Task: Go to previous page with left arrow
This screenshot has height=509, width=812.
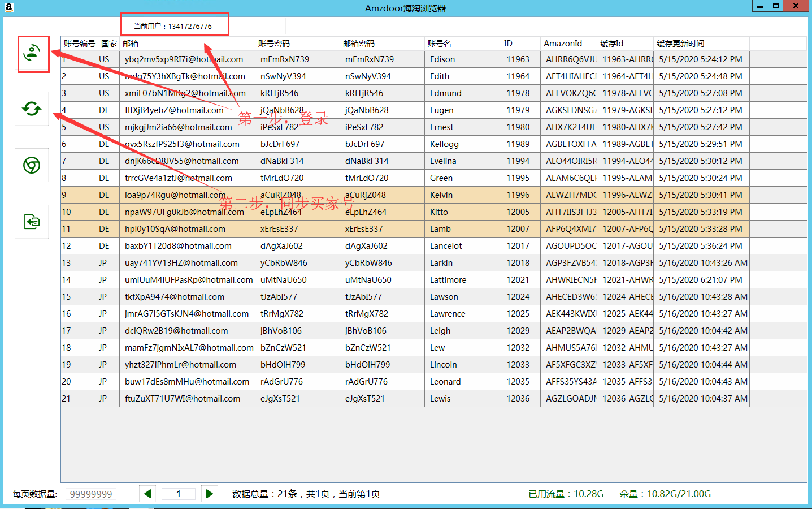Action: (x=147, y=494)
